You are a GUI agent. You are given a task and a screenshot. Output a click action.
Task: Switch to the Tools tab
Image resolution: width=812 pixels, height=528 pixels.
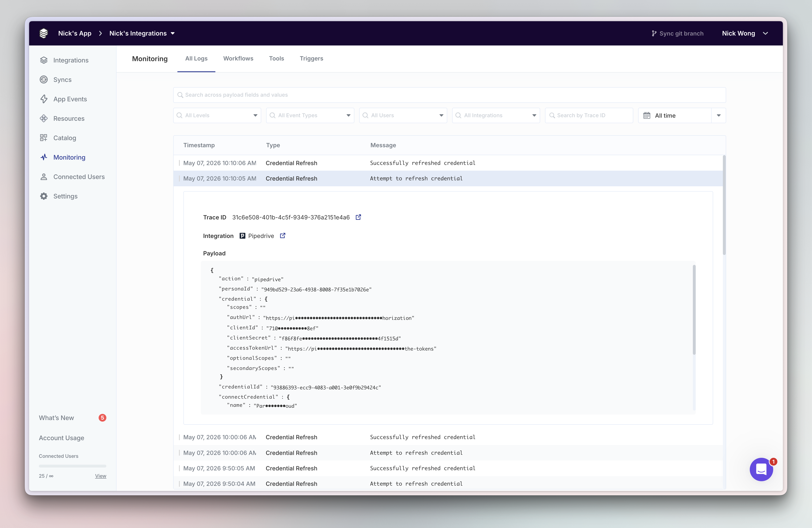click(x=276, y=58)
